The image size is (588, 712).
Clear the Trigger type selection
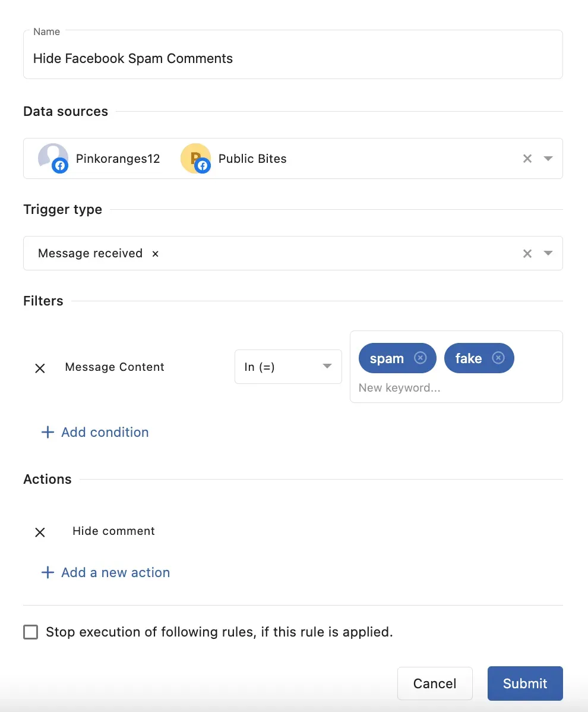click(x=527, y=254)
